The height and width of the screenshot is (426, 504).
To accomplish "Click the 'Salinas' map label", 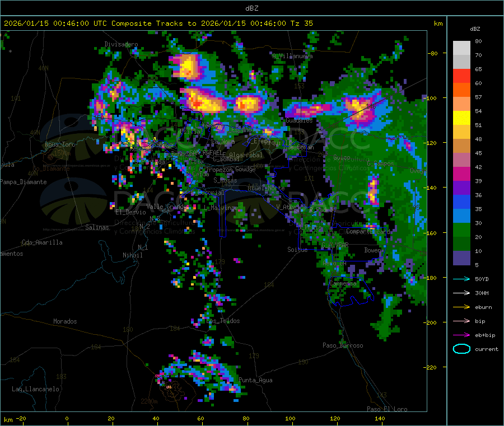I will [x=97, y=227].
